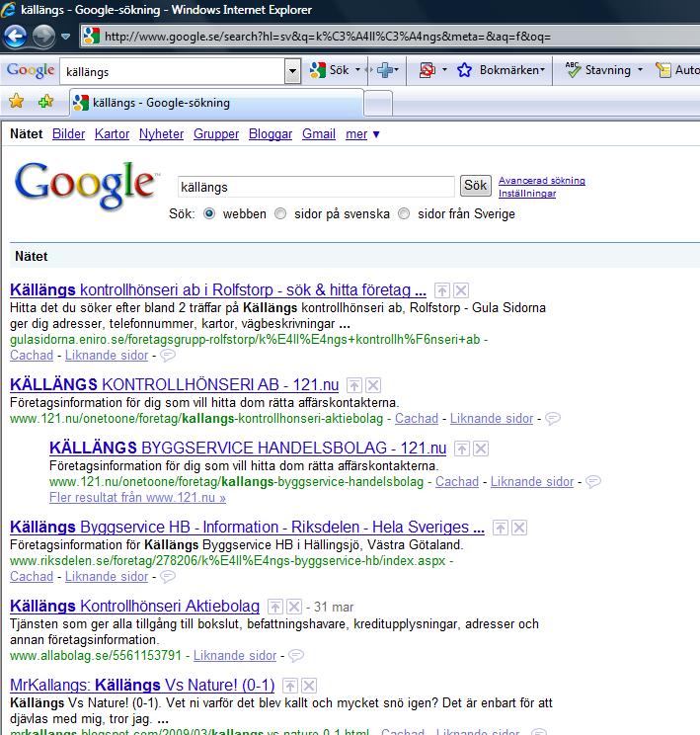700x735 pixels.
Task: Click the Google favicon in address bar
Action: click(92, 37)
